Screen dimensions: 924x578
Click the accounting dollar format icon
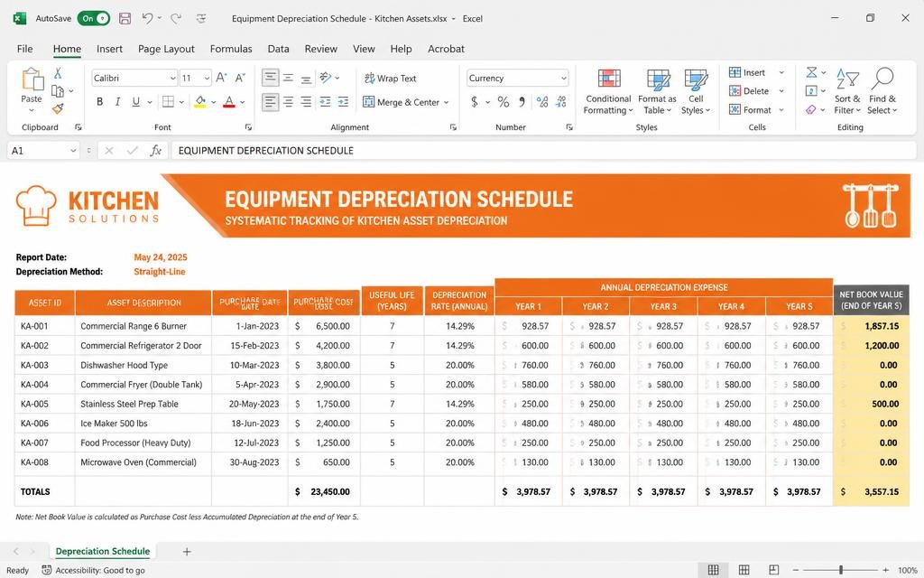[475, 102]
